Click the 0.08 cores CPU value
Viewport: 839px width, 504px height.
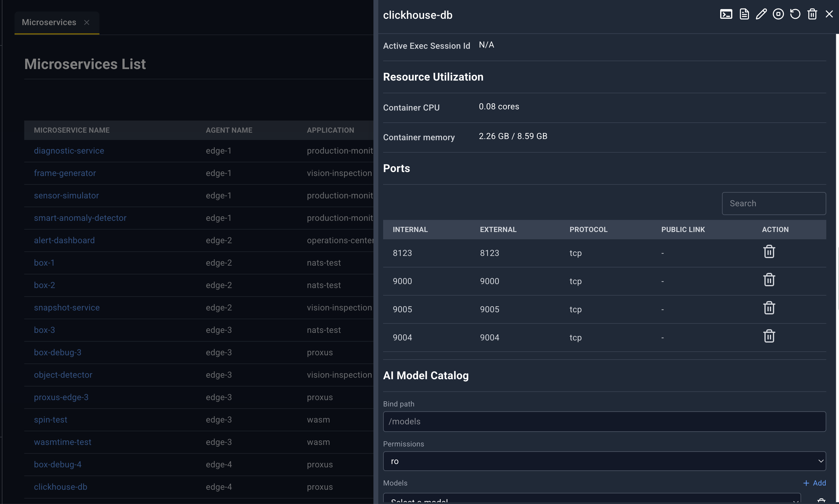[499, 107]
